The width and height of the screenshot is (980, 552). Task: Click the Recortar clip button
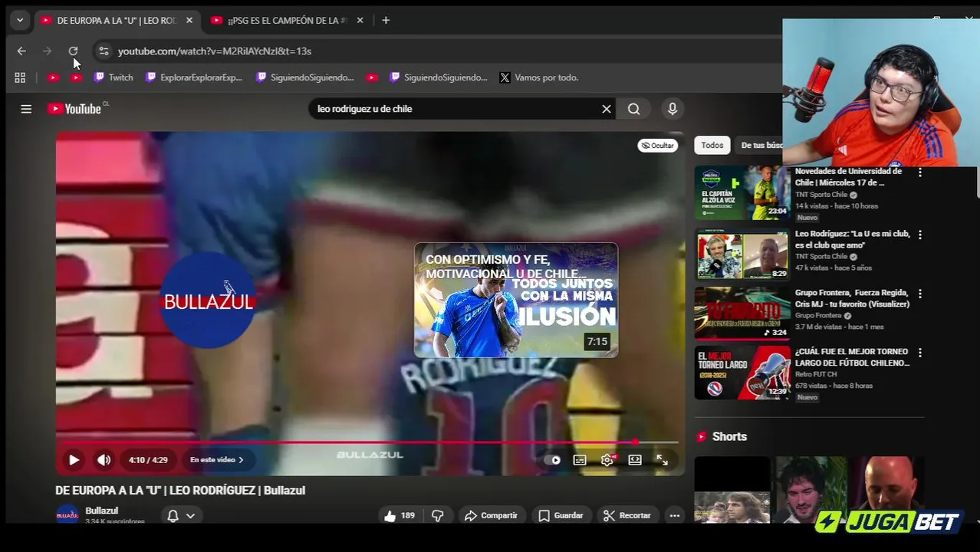pyautogui.click(x=626, y=515)
